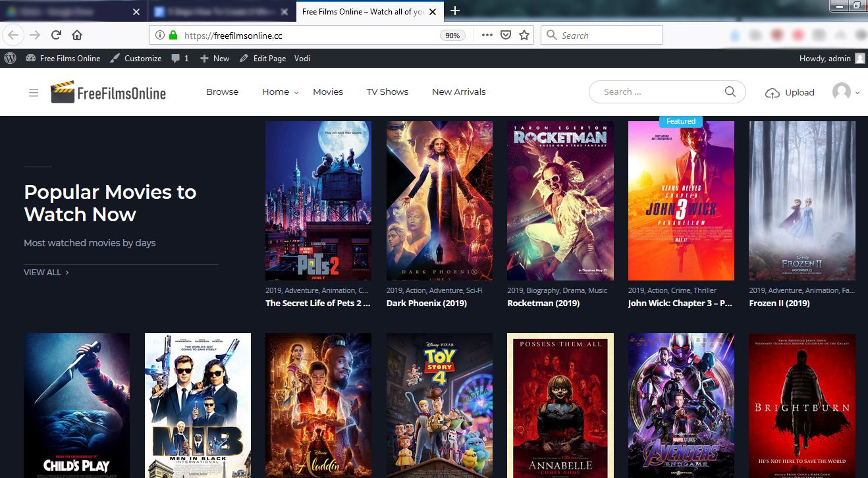Open the John Wick Chapter 3 poster
868x478 pixels.
click(681, 201)
